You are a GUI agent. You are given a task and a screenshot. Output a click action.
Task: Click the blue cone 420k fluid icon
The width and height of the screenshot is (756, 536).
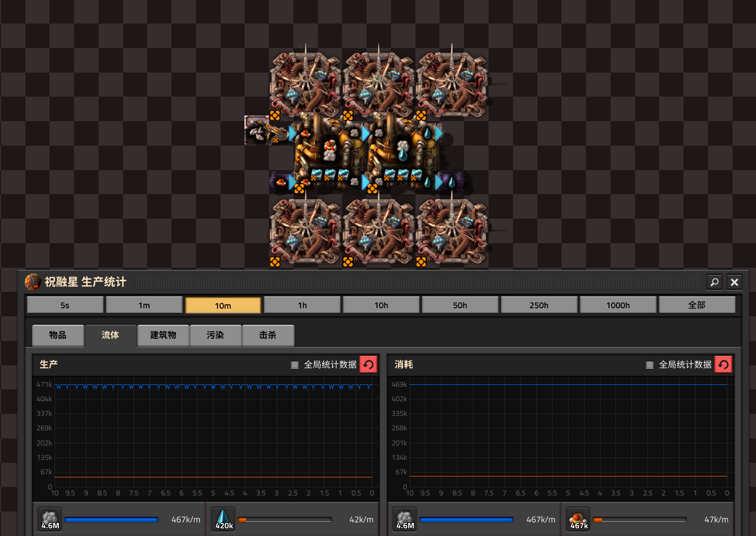(x=223, y=519)
